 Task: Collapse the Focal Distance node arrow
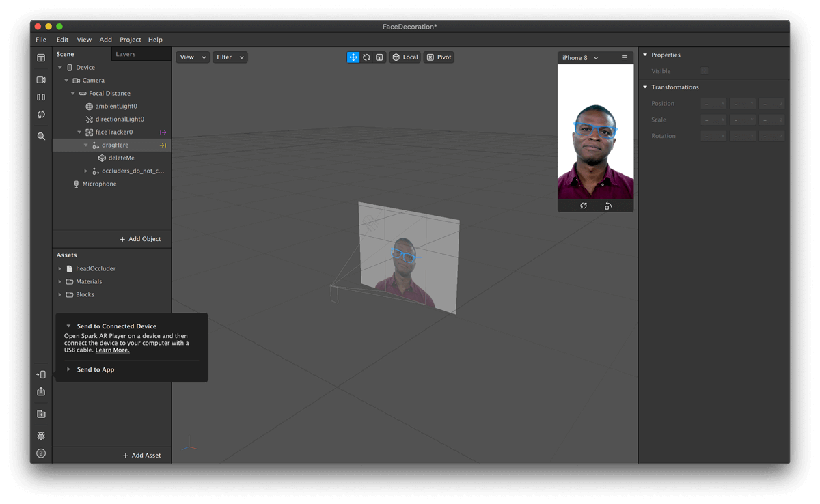(x=73, y=94)
